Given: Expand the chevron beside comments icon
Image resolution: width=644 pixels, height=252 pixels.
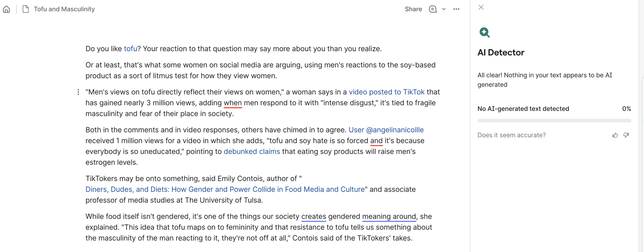Looking at the screenshot, I should (444, 9).
